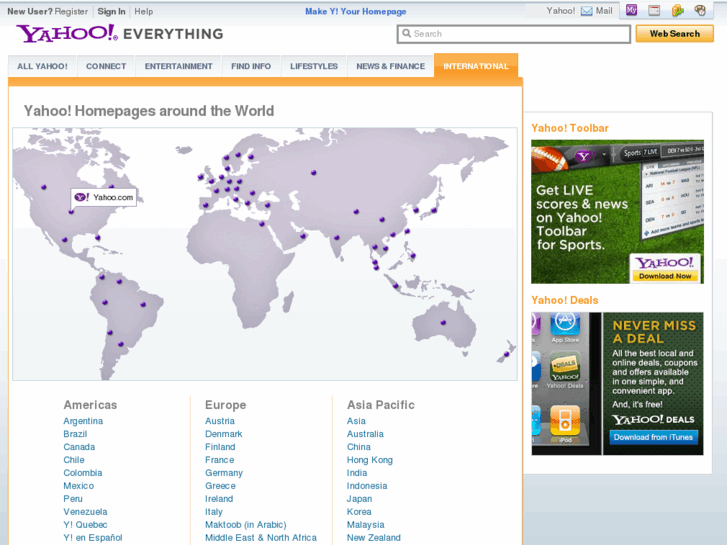Open the France link
Viewport: 727px width, 545px height.
[219, 460]
